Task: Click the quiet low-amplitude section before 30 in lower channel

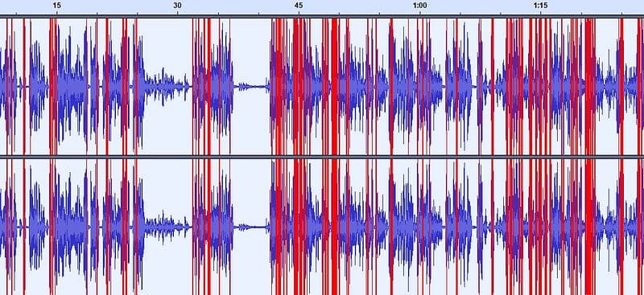Action: click(167, 227)
